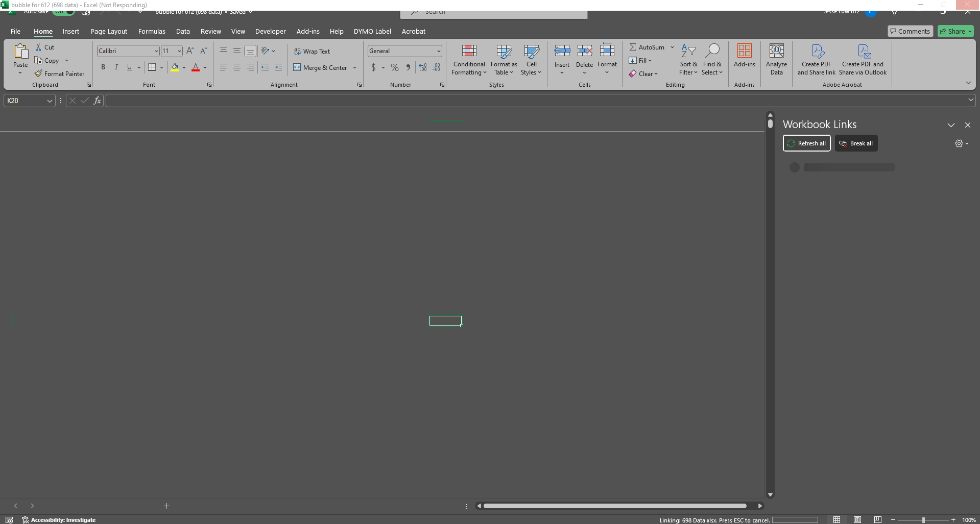Apply Accounting dollar number format
The width and height of the screenshot is (980, 524).
pyautogui.click(x=373, y=67)
